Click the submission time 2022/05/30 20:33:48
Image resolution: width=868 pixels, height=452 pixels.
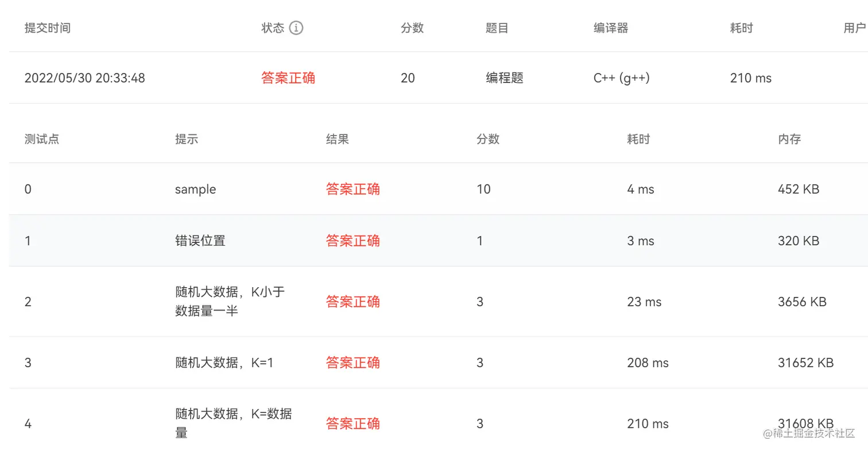[84, 78]
